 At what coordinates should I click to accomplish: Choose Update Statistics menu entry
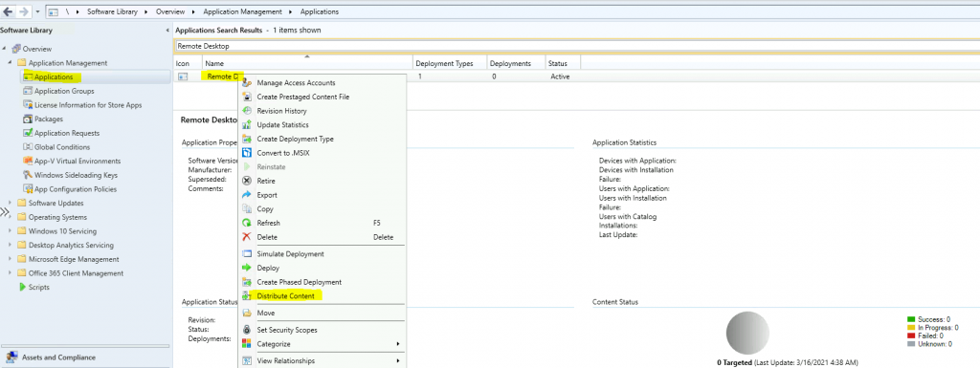point(282,125)
